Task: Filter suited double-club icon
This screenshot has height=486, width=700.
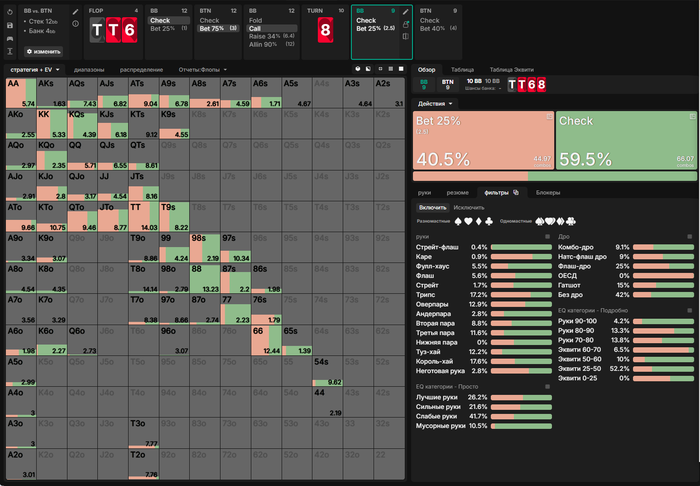Action: point(571,221)
